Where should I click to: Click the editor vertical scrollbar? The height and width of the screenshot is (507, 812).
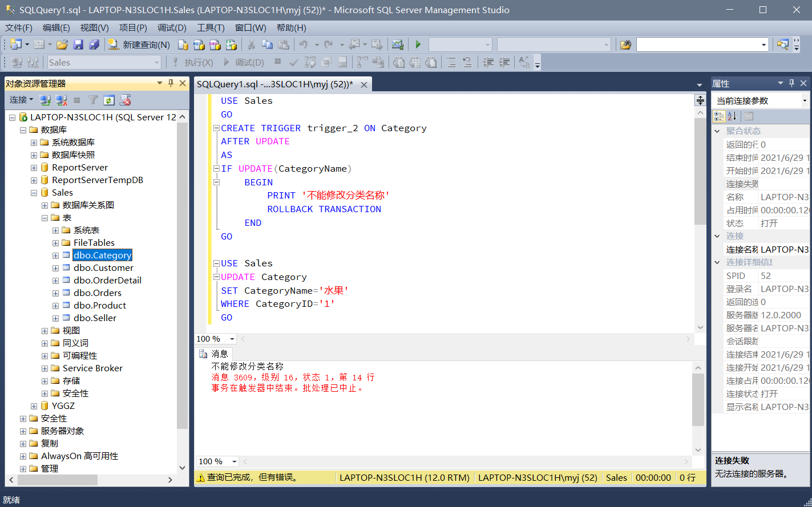click(700, 171)
